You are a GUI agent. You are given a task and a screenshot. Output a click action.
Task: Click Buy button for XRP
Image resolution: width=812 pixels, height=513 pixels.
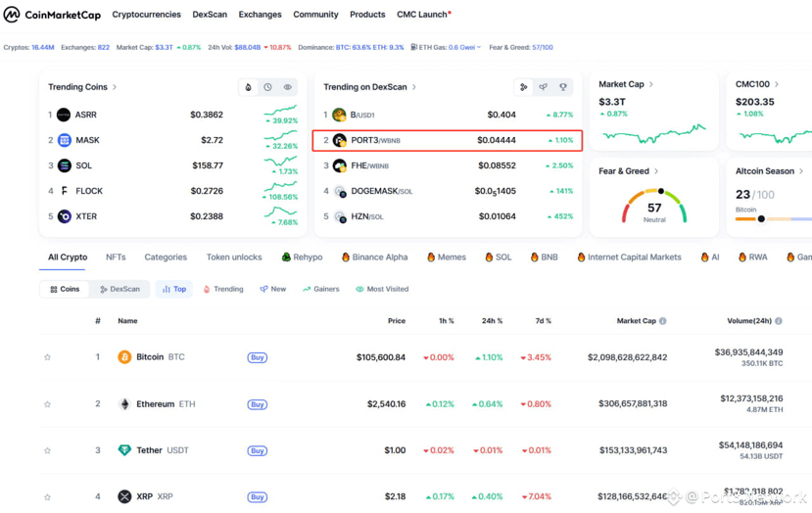258,497
